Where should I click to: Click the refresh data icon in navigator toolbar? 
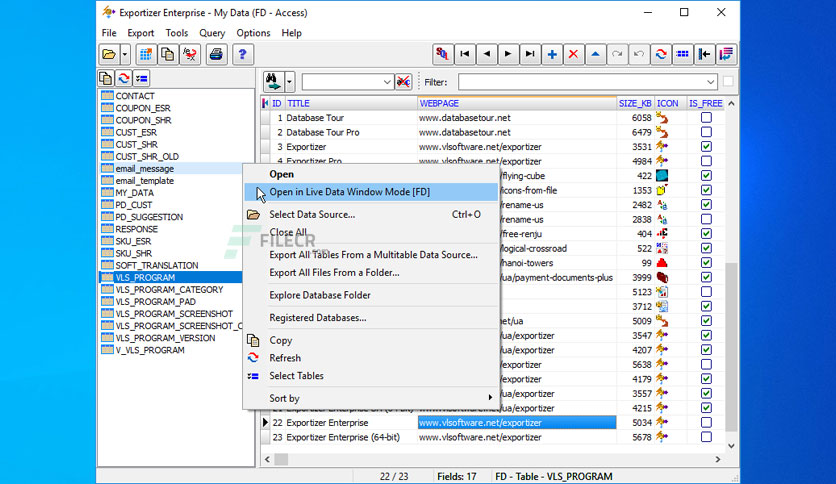click(x=661, y=54)
